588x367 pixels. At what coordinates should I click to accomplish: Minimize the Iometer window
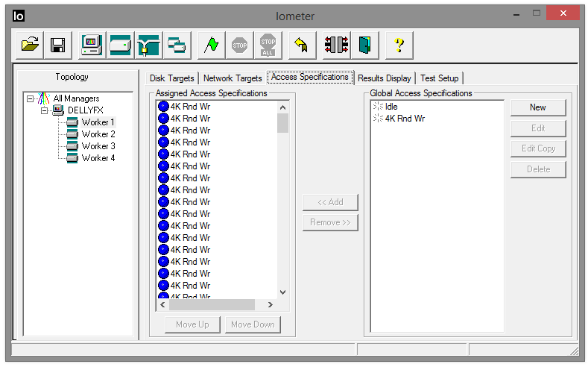(x=516, y=14)
